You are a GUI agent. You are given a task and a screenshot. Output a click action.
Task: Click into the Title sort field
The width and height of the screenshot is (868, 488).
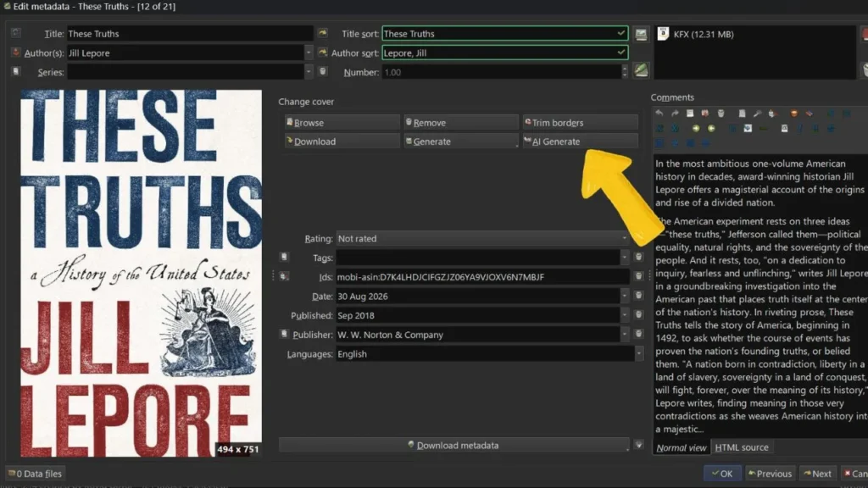pyautogui.click(x=505, y=33)
